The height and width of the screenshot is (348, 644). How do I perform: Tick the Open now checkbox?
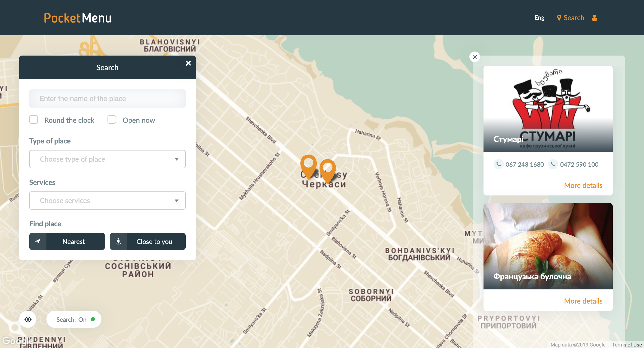112,120
